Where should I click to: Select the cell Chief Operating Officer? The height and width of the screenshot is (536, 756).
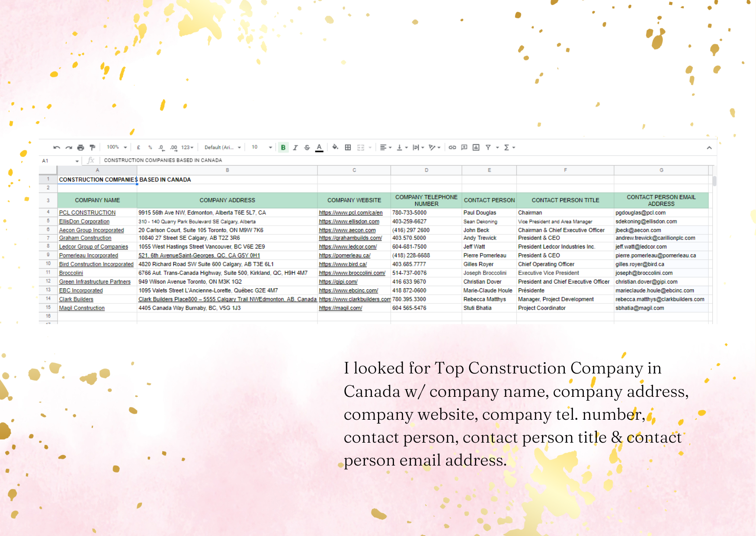565,264
